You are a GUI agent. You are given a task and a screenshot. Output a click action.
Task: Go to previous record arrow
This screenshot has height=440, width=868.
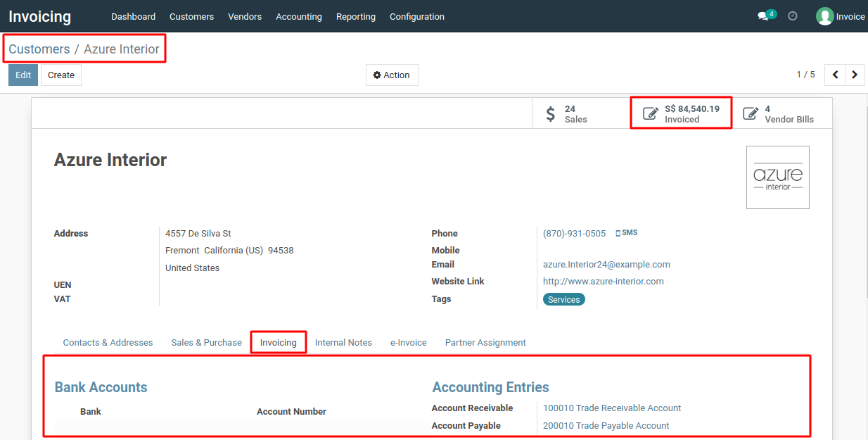836,75
